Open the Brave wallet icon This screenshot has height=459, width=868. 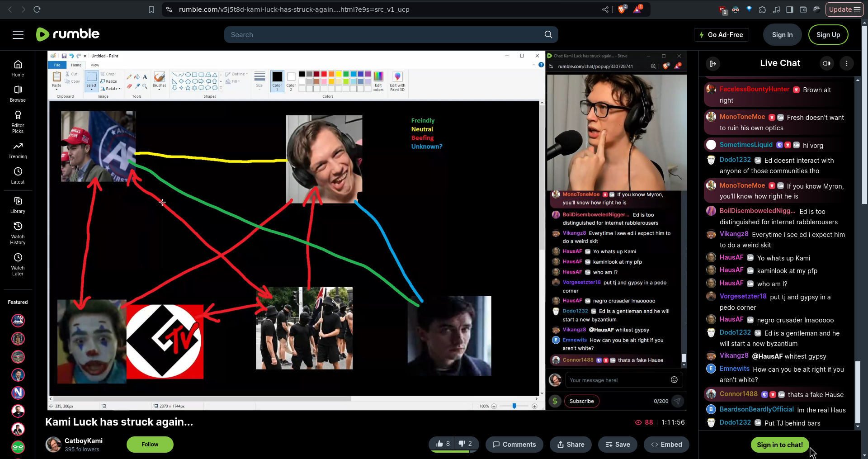pyautogui.click(x=803, y=9)
